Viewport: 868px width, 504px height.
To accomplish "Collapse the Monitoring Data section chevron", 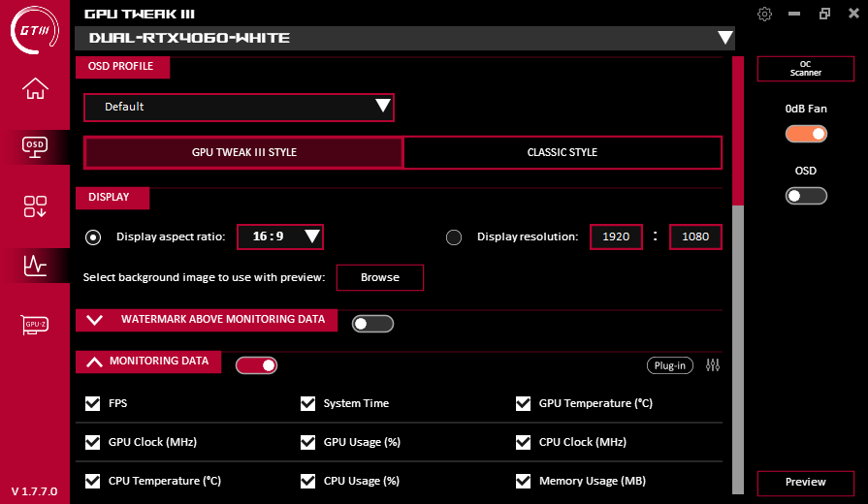I will click(95, 362).
